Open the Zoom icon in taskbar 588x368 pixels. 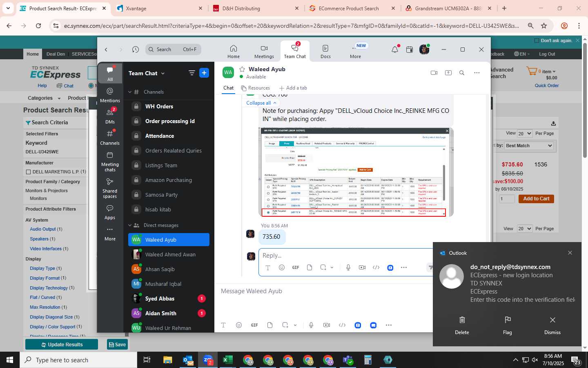coord(208,360)
